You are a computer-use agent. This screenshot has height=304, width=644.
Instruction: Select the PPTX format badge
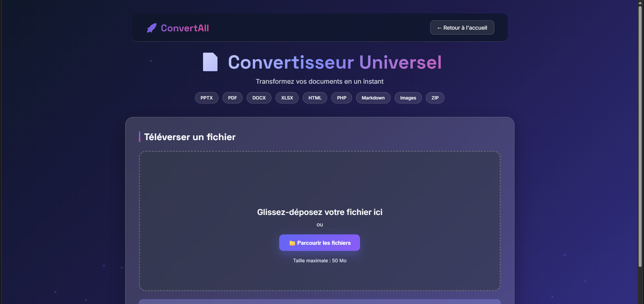tap(206, 98)
